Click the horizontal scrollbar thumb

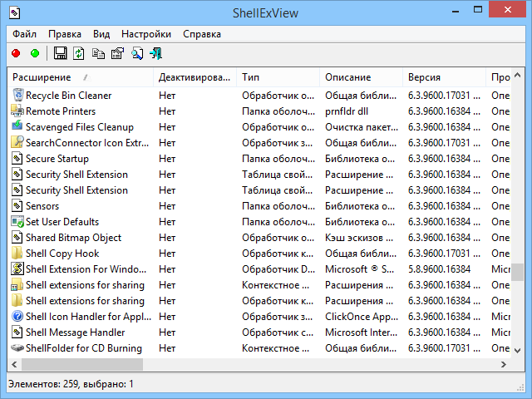click(82, 364)
